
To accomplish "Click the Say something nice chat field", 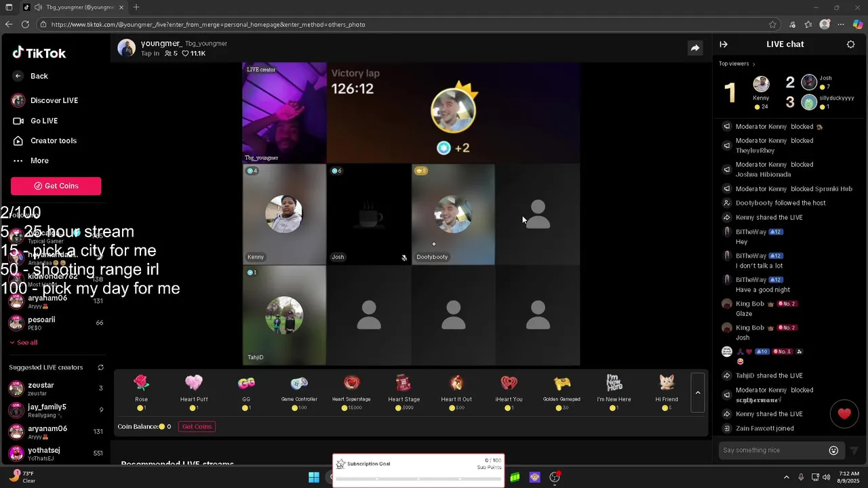I will 773,450.
